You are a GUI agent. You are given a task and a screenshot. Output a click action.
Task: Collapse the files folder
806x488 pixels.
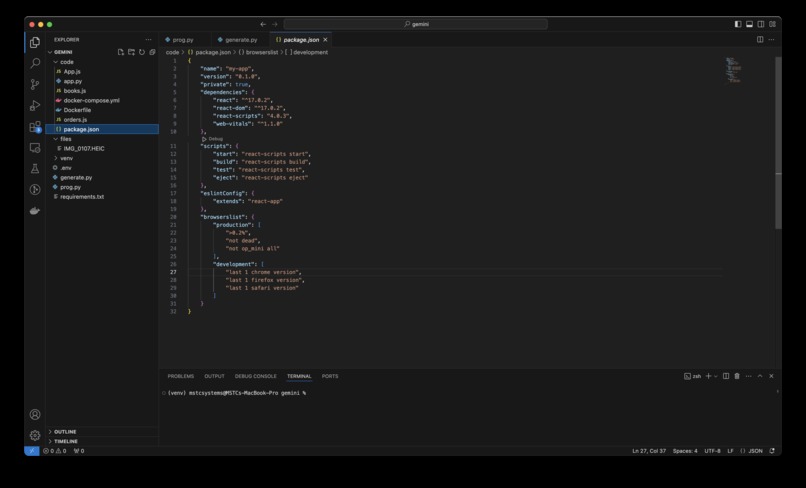(56, 139)
